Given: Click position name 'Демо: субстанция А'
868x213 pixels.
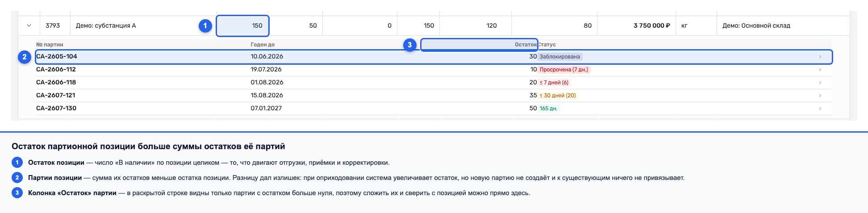Looking at the screenshot, I should 106,25.
